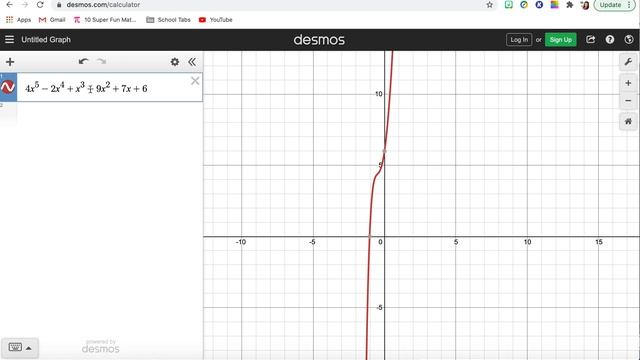Click the desmos logo in header
The width and height of the screenshot is (640, 360).
pos(319,40)
